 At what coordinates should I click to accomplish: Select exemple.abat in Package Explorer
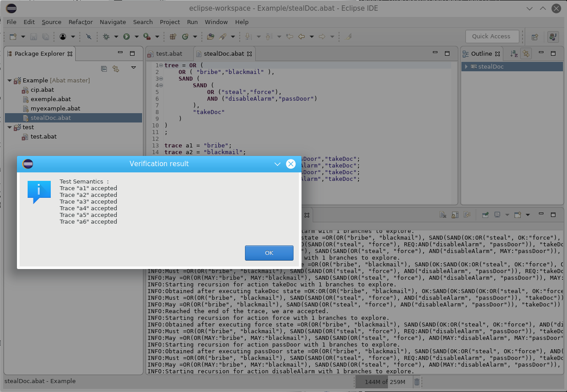pyautogui.click(x=51, y=99)
